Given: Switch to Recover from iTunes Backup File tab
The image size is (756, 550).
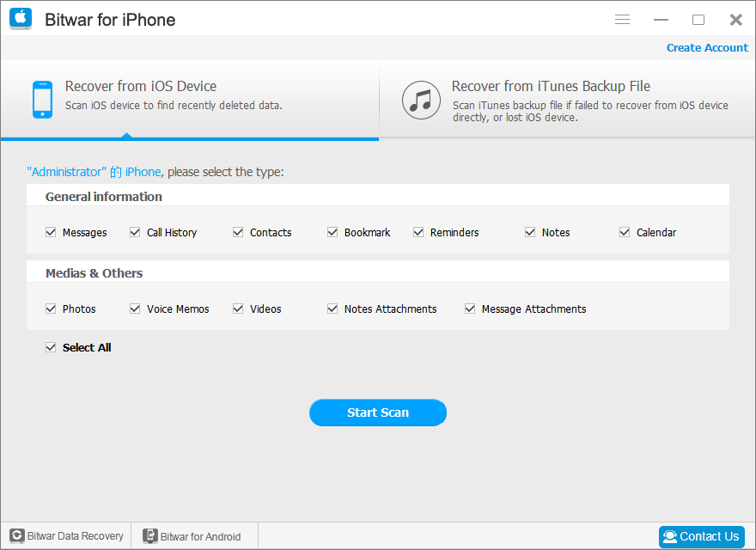Looking at the screenshot, I should click(568, 100).
